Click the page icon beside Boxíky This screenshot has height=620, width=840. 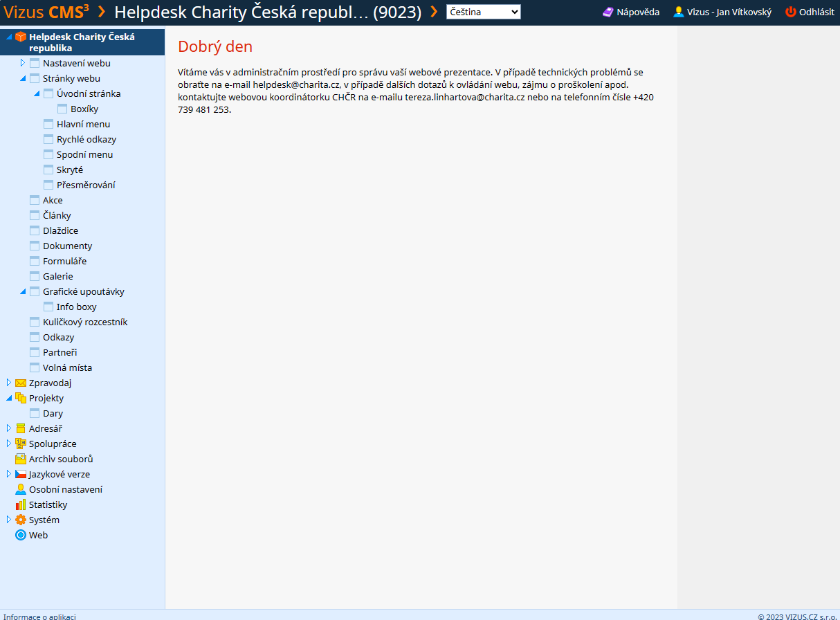62,109
